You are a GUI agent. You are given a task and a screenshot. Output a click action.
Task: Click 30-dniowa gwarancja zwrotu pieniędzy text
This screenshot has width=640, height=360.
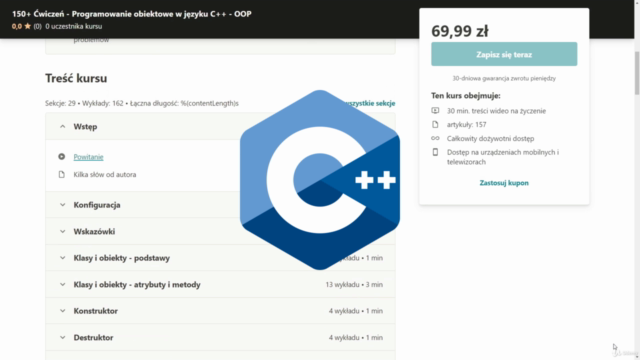point(504,78)
